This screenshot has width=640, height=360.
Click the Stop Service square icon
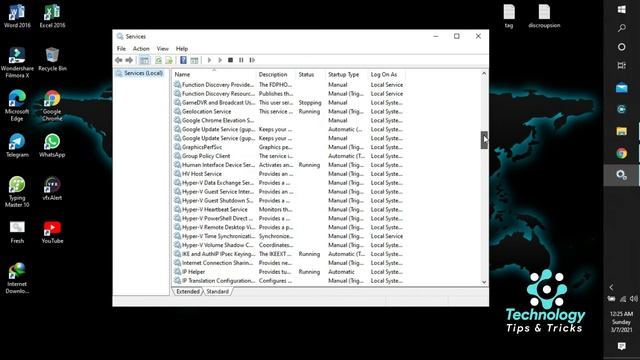pyautogui.click(x=230, y=60)
